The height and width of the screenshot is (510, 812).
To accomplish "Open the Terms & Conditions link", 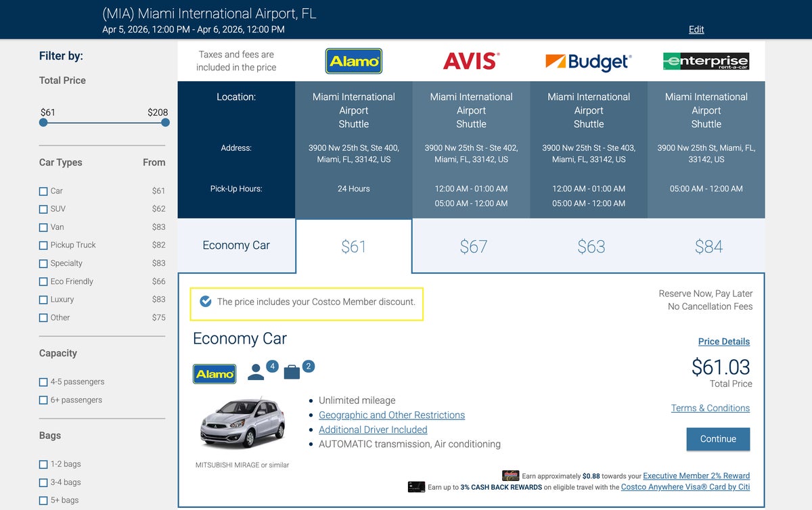I will point(710,408).
